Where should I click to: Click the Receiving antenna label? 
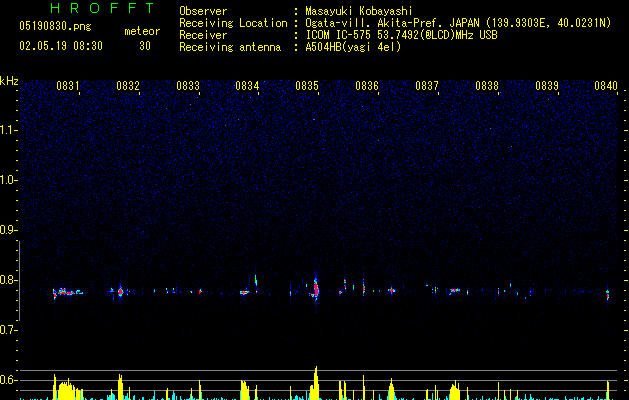coord(230,47)
